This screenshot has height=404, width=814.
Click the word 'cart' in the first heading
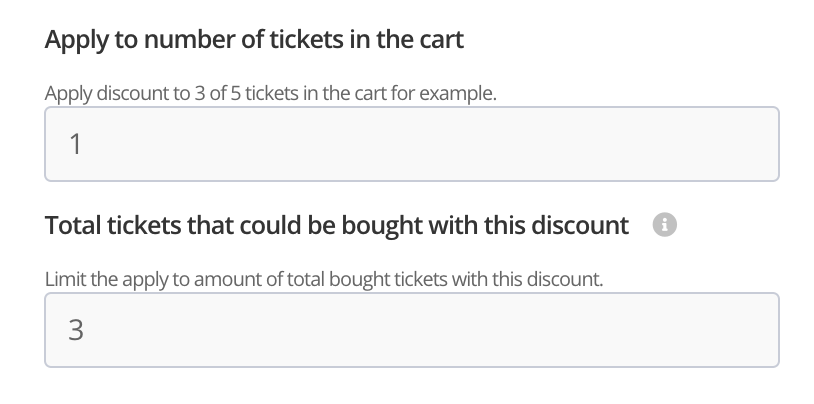(x=441, y=41)
